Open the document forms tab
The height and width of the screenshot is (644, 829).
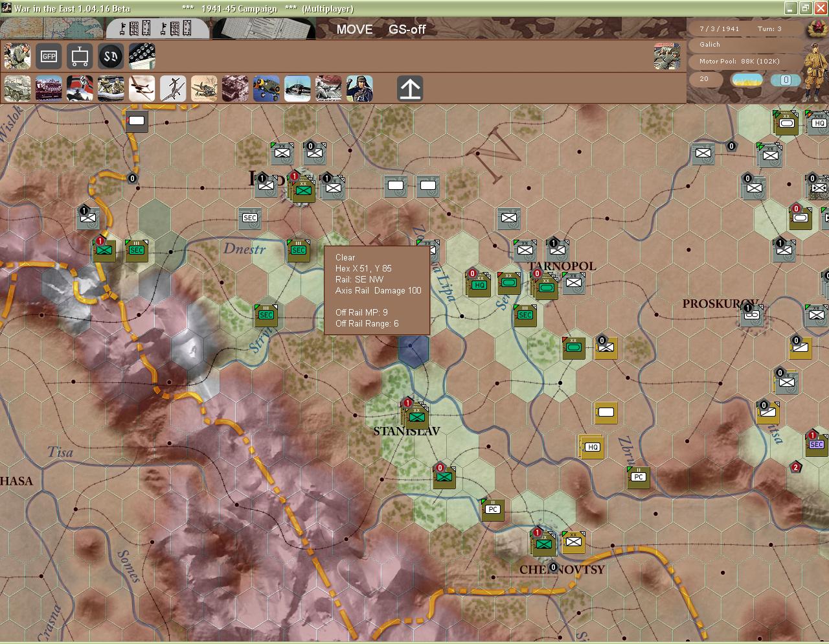click(263, 29)
